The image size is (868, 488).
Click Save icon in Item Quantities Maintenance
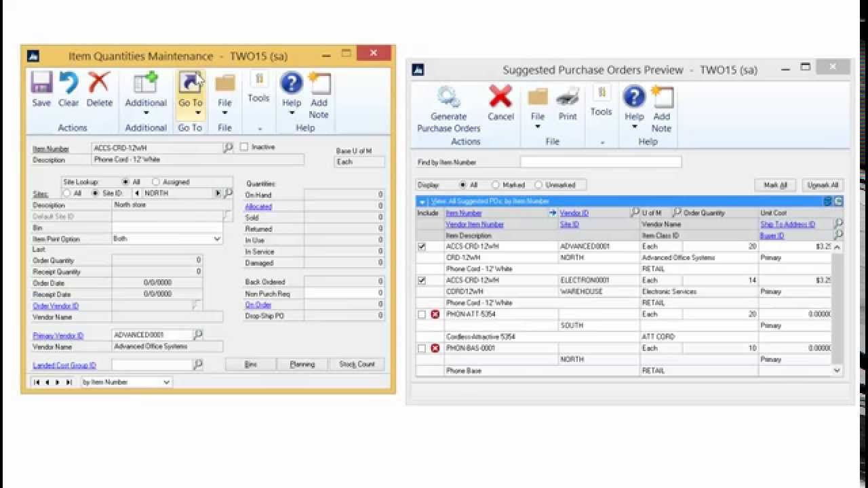tap(41, 83)
